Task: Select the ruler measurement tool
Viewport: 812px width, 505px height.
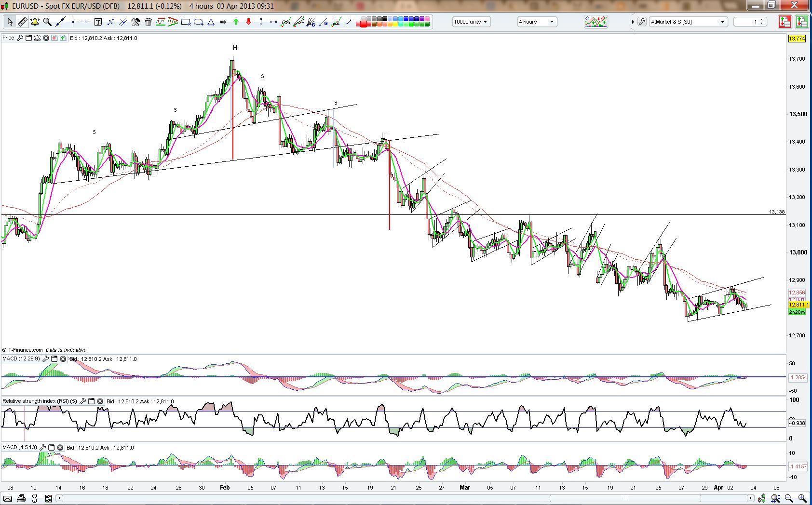Action: click(x=23, y=22)
